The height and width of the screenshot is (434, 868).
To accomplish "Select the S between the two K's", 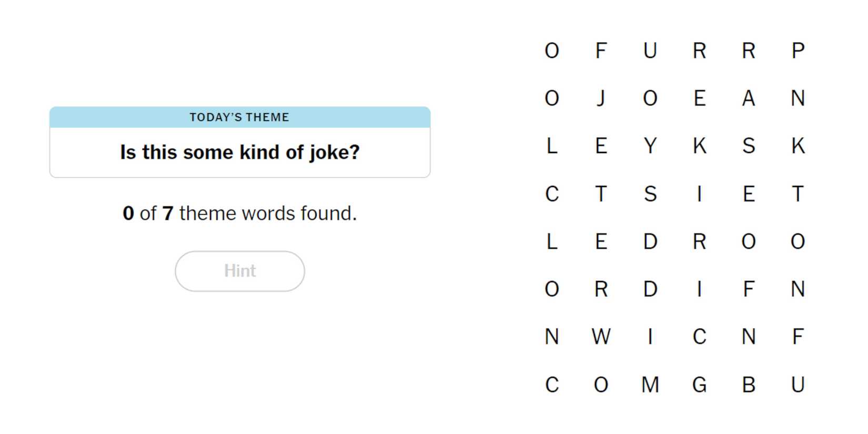I will coord(749,146).
